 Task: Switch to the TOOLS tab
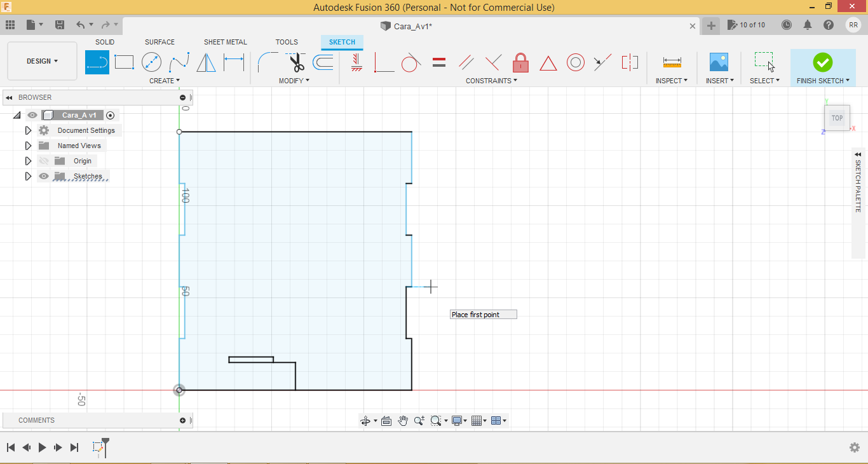tap(287, 42)
